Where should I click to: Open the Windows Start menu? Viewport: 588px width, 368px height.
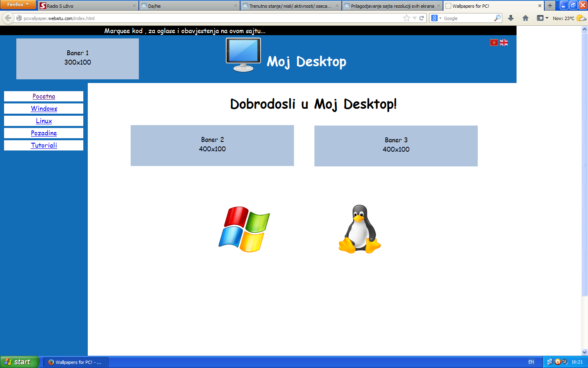coord(20,362)
